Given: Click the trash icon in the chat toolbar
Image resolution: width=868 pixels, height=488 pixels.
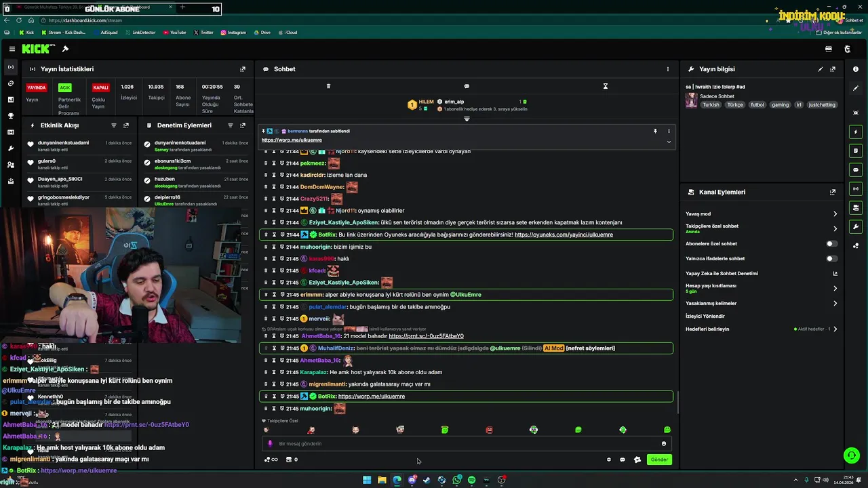Looking at the screenshot, I should click(328, 86).
